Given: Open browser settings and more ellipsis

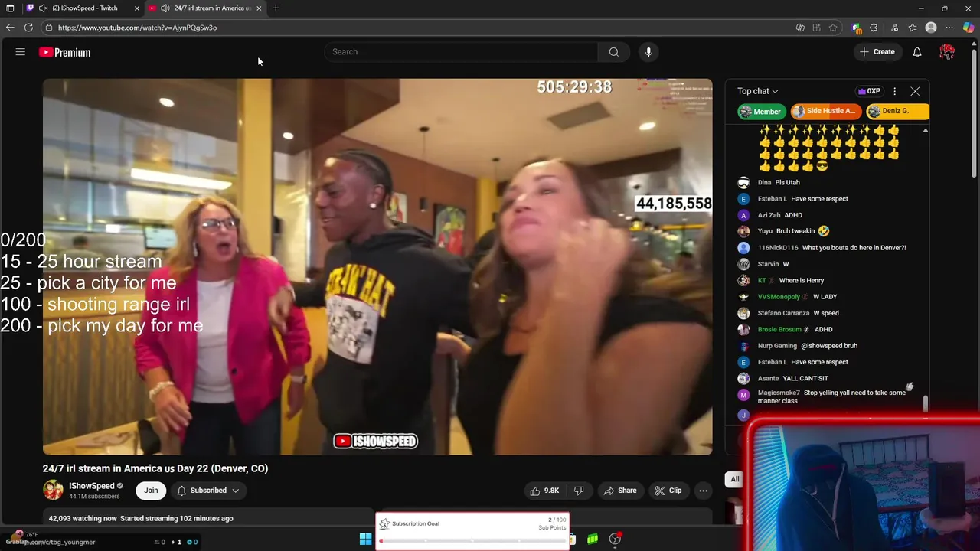Looking at the screenshot, I should click(949, 28).
